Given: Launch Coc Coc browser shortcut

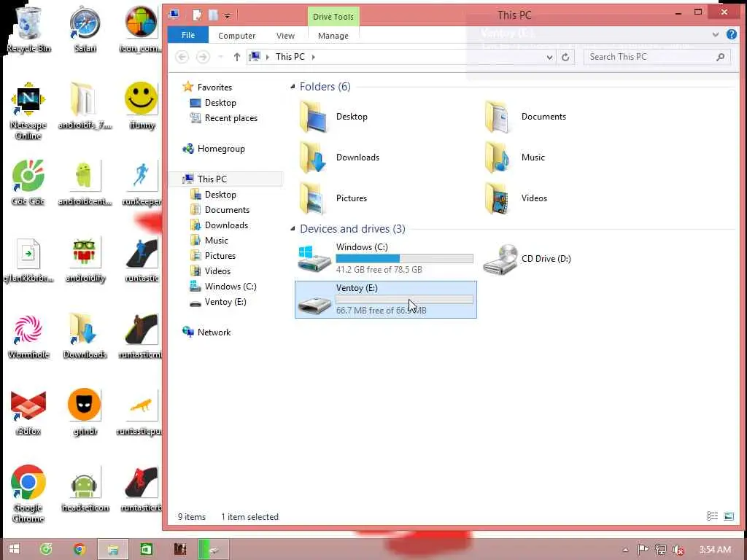Looking at the screenshot, I should [28, 182].
